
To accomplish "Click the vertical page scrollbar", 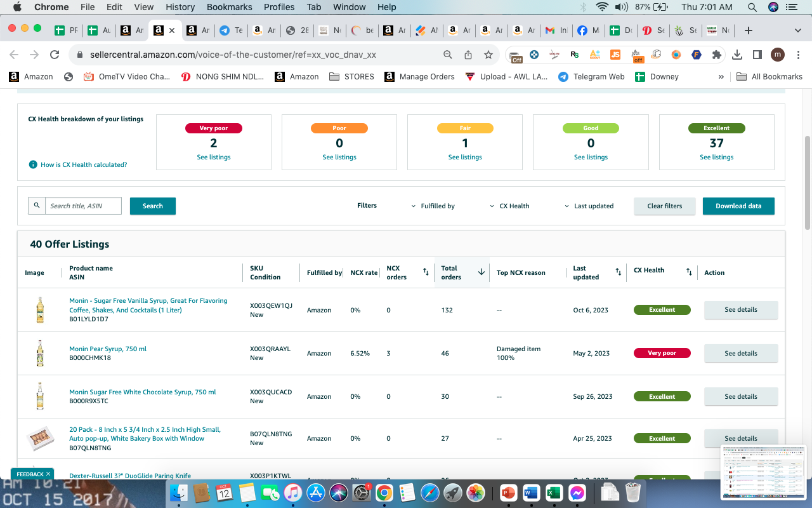I will (x=808, y=183).
